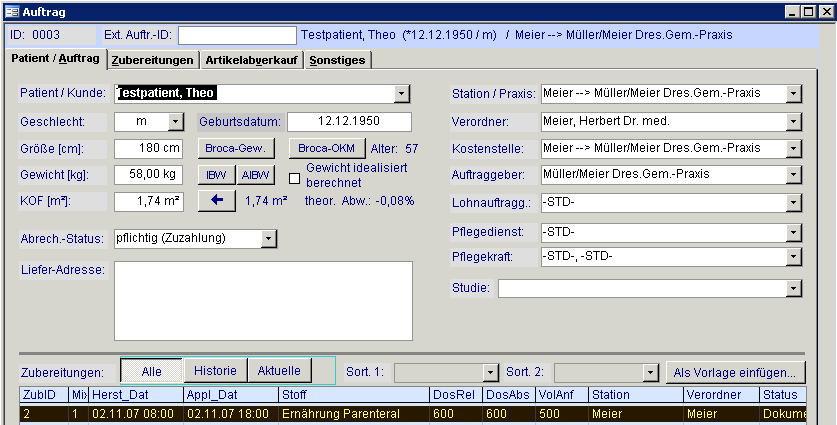Click the Broca-Gew. button

point(236,148)
